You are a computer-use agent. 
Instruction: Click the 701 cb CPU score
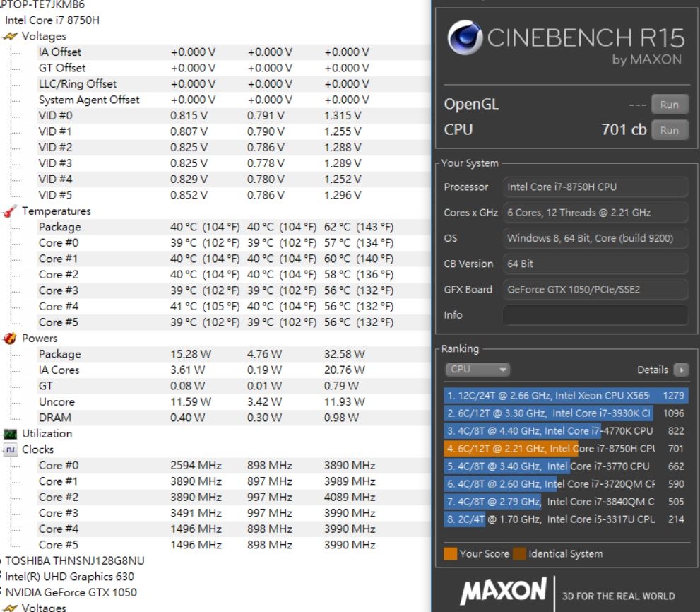point(624,129)
